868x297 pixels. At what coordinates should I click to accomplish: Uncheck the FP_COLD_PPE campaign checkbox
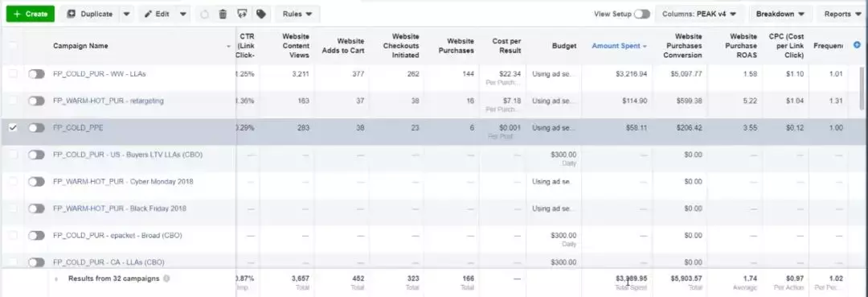point(14,127)
